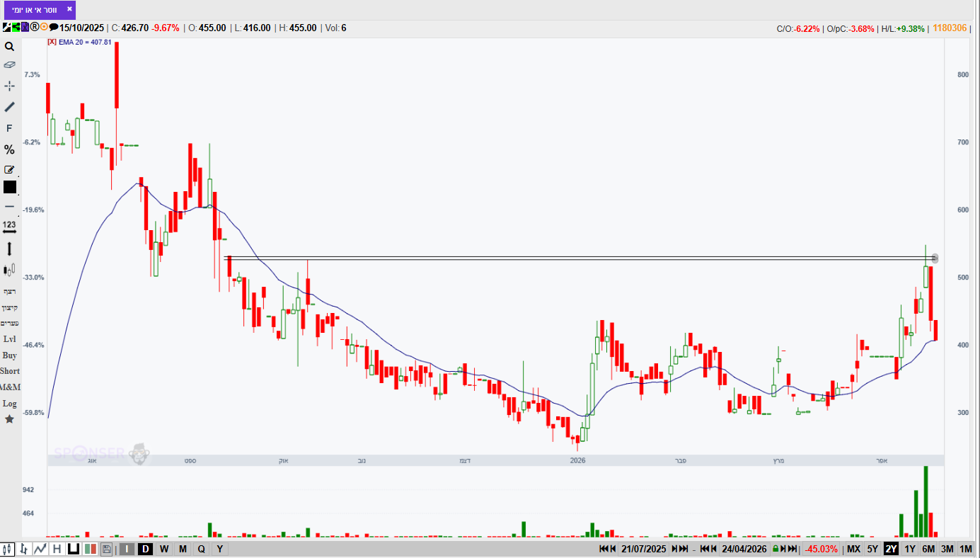Select the Y yearly interval
Image resolution: width=980 pixels, height=558 pixels.
(220, 549)
